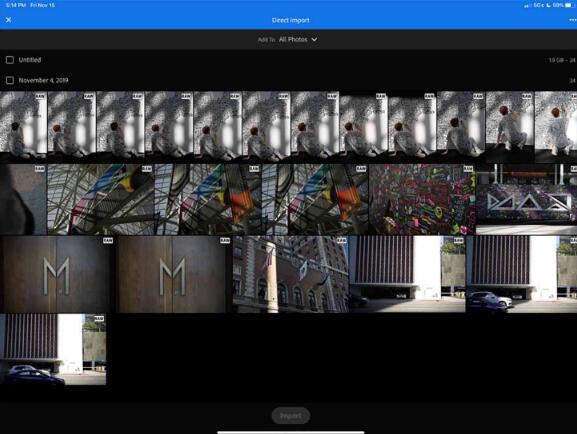This screenshot has width=577, height=434.
Task: Pick the brick building with flags photo
Action: (x=290, y=275)
